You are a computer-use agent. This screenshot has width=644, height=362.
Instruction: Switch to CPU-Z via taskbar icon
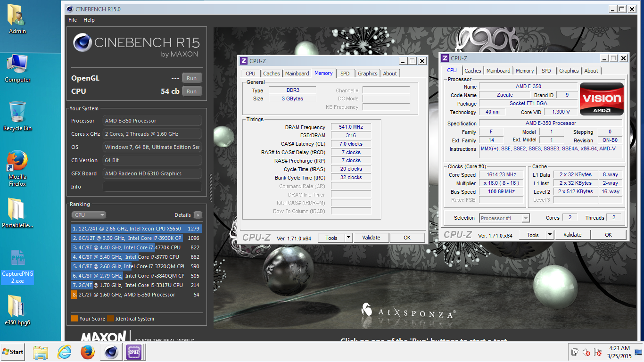pyautogui.click(x=133, y=352)
